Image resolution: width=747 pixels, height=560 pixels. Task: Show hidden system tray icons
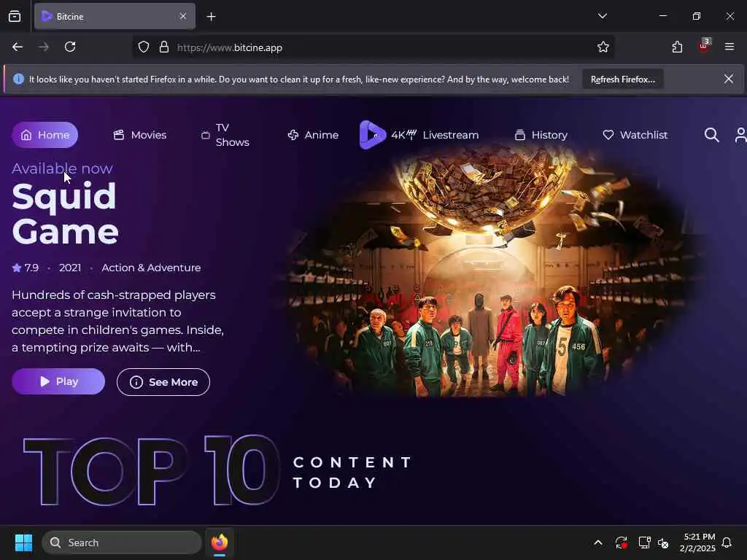click(x=598, y=542)
